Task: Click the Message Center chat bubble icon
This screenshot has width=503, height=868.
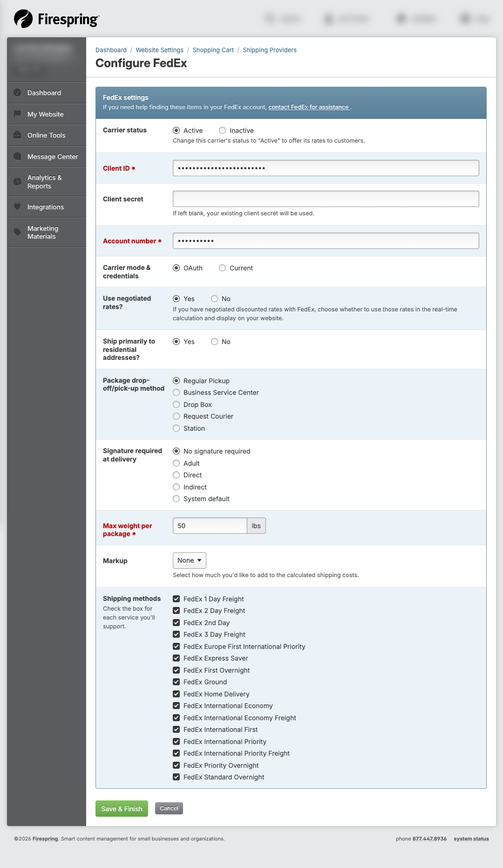Action: click(17, 156)
